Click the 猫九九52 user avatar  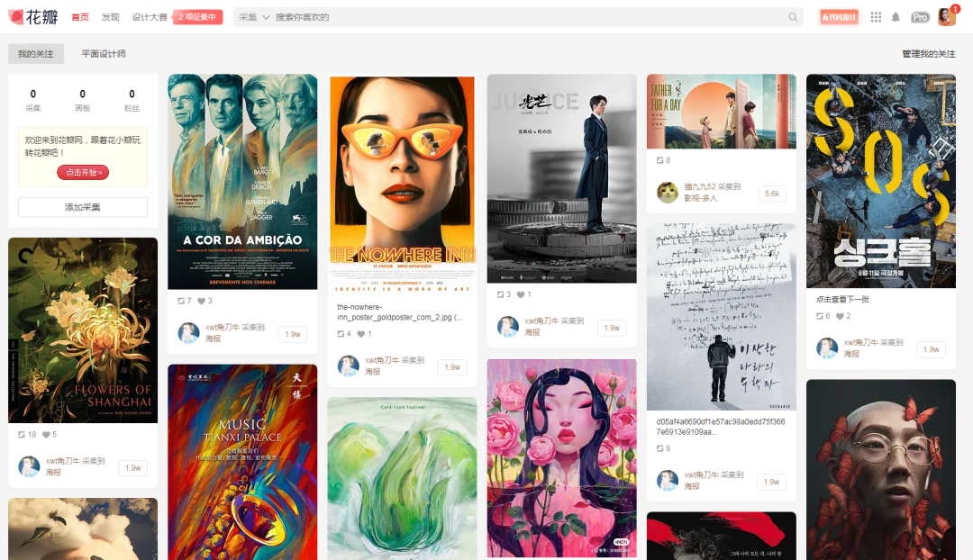[x=667, y=193]
